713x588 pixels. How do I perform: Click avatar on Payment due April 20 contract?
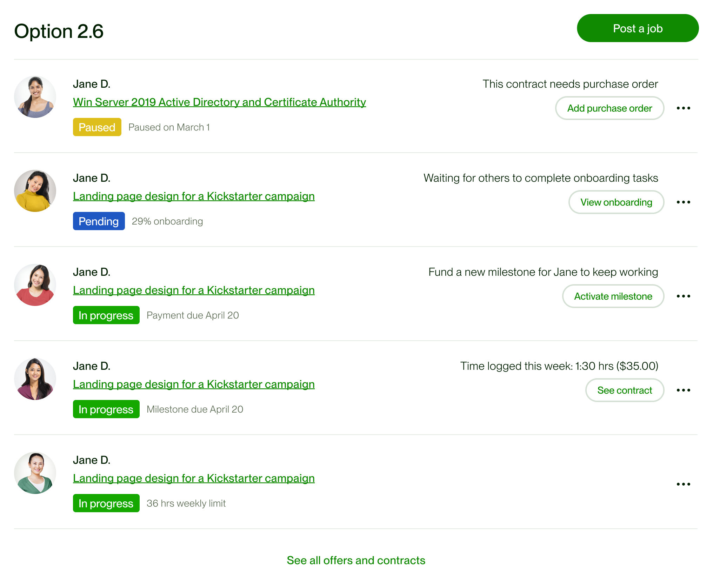point(35,285)
